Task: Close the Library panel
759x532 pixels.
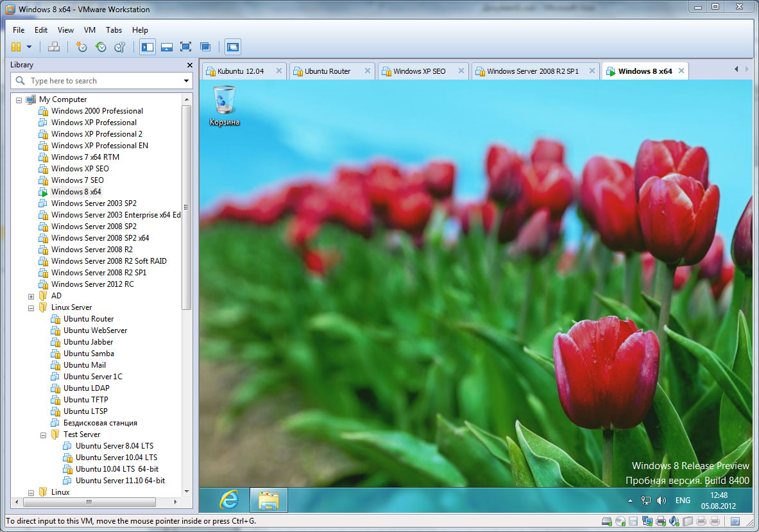Action: click(189, 65)
